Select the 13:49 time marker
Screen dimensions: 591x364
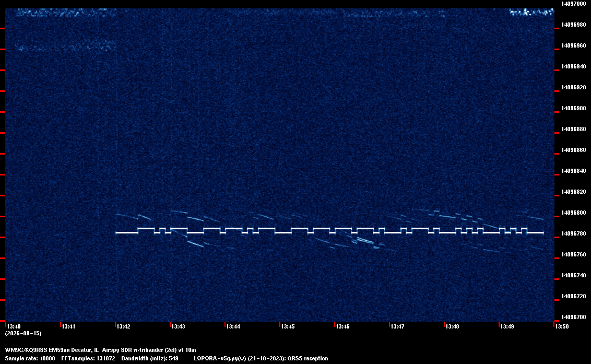click(507, 326)
